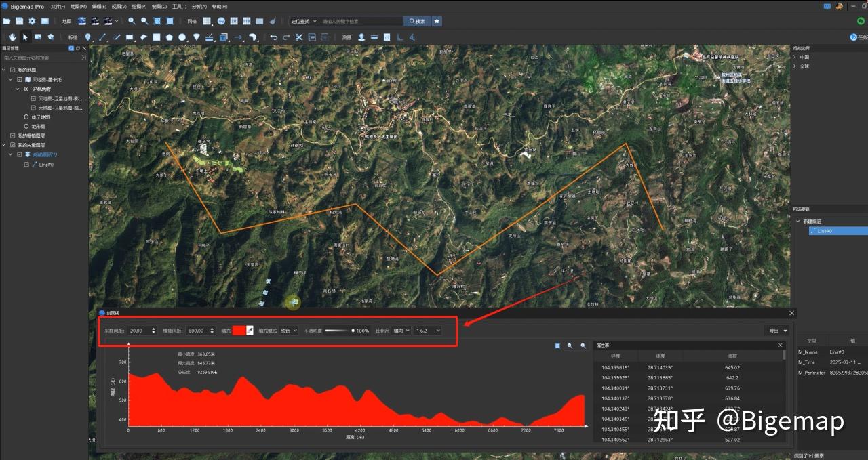Select the pan hand tool
868x460 pixels.
(13, 37)
